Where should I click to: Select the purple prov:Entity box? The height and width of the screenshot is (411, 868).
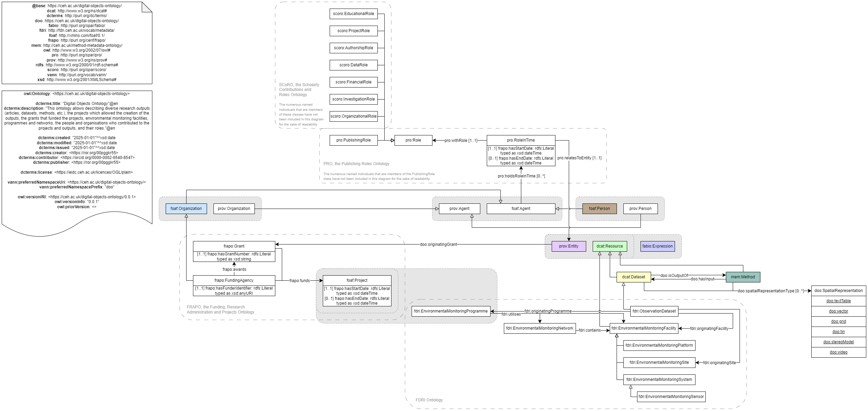[568, 246]
